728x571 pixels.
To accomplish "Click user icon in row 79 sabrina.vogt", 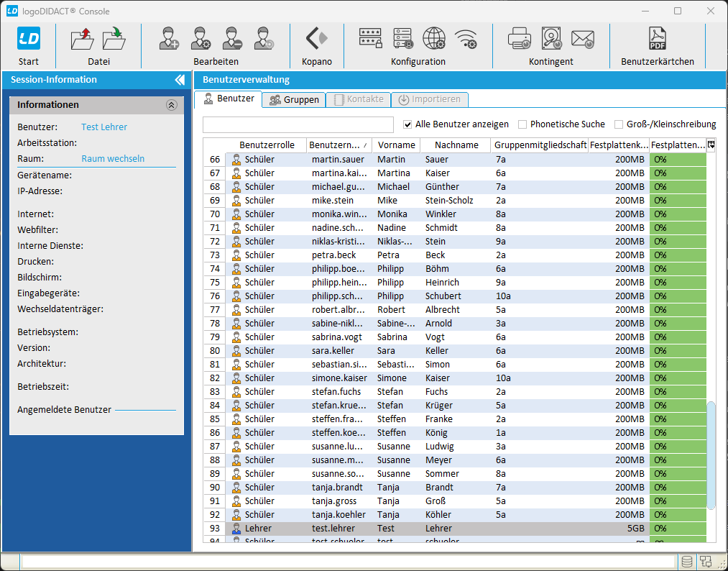I will 236,337.
